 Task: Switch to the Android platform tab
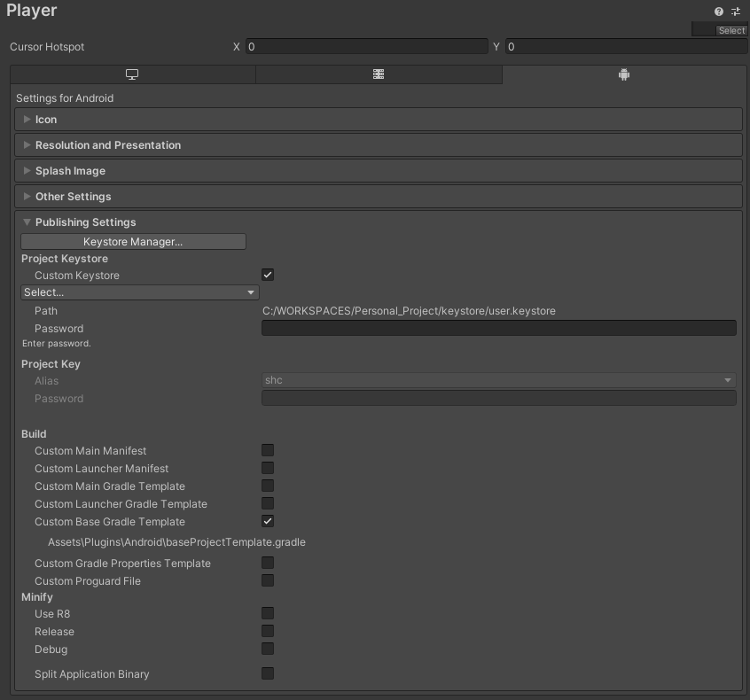coord(624,74)
